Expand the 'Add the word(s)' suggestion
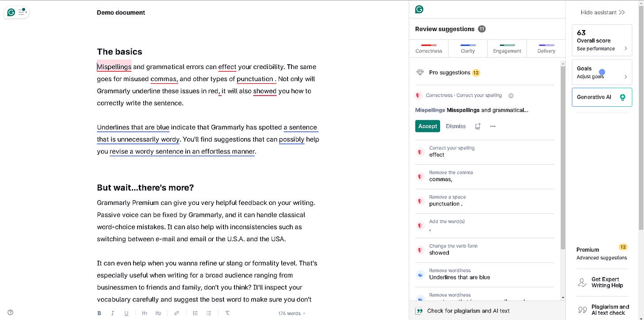The height and width of the screenshot is (320, 644). [x=484, y=225]
